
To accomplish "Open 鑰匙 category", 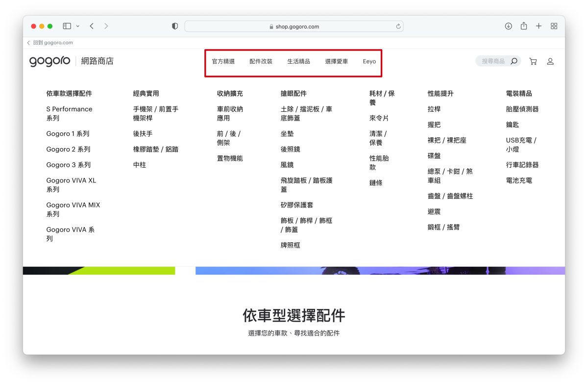I will tap(513, 125).
